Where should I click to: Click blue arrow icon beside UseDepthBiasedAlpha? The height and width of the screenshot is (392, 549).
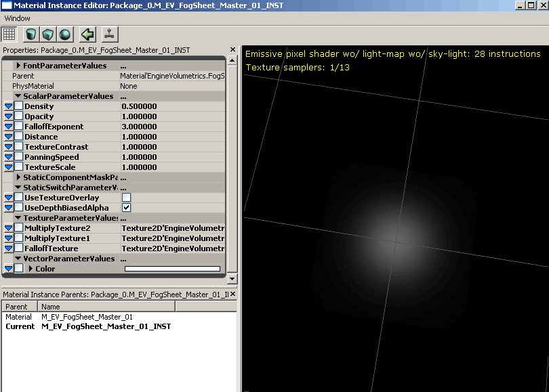pos(9,208)
